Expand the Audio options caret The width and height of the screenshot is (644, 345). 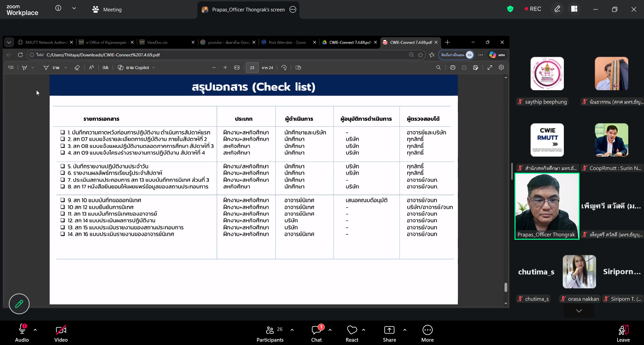pos(35,330)
